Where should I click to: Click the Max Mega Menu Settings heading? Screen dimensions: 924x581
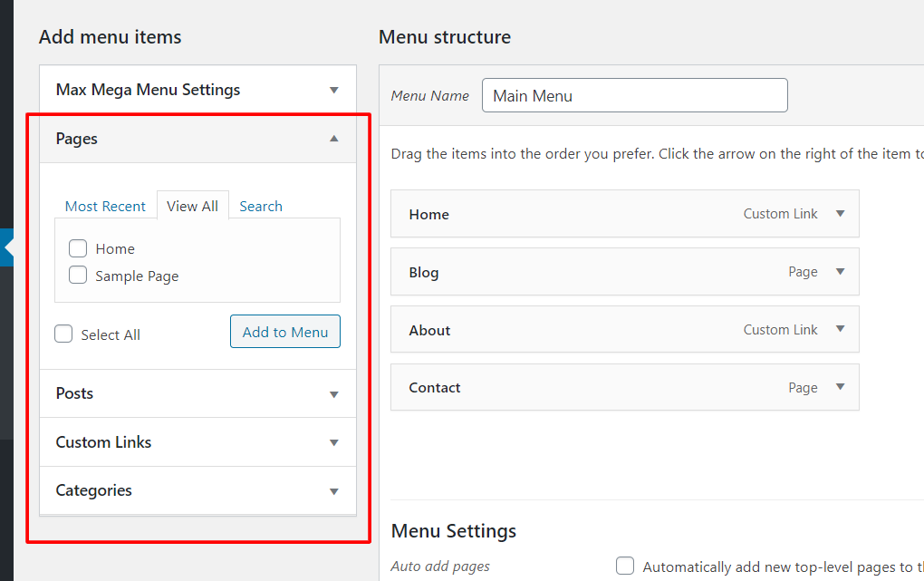(x=148, y=90)
